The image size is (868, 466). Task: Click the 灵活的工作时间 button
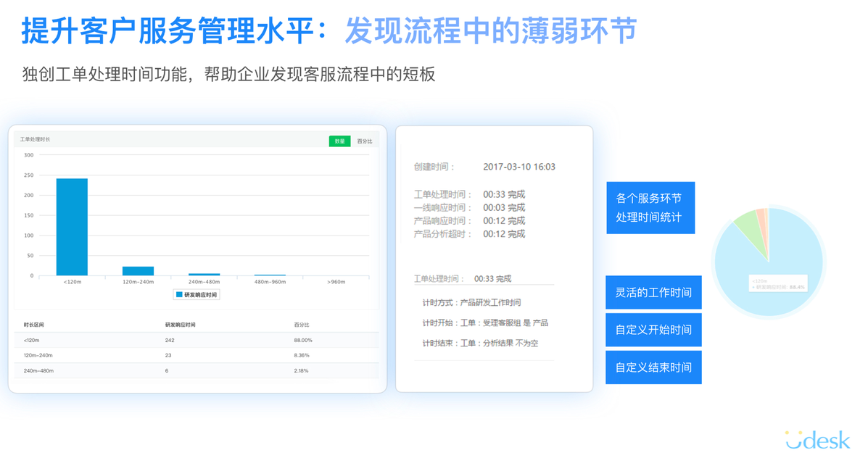point(653,292)
